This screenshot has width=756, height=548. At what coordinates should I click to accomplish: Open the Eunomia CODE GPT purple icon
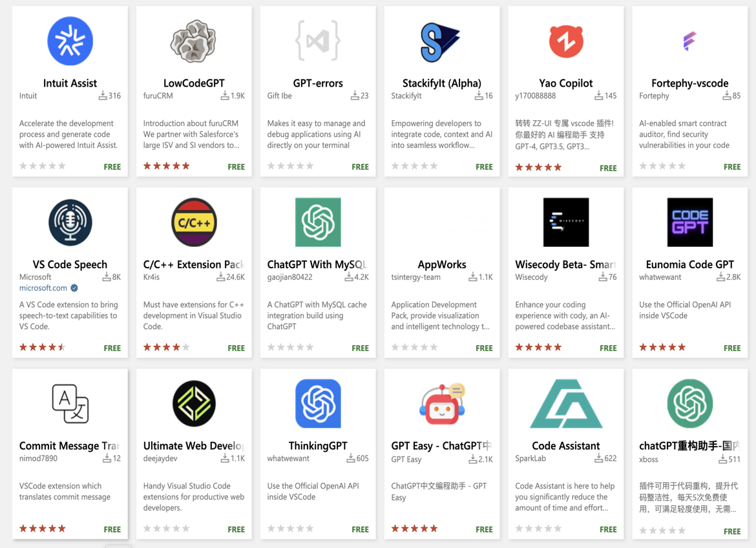click(690, 222)
